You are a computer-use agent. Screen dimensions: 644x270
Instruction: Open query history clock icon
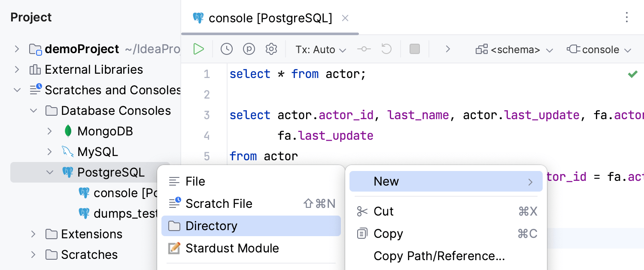227,49
